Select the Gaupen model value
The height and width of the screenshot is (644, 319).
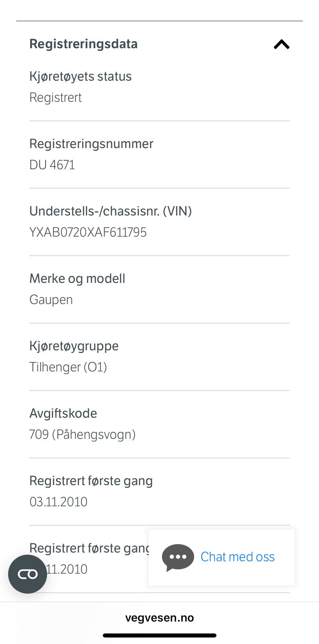(x=51, y=300)
